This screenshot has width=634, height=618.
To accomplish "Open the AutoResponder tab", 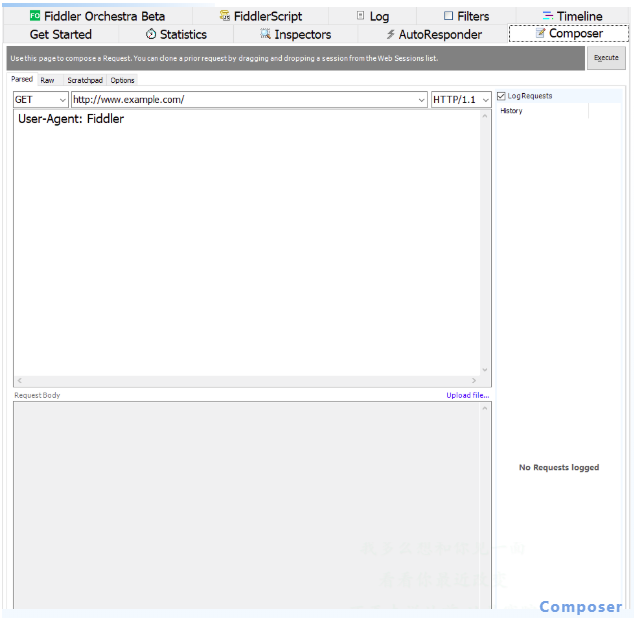I will click(x=433, y=34).
